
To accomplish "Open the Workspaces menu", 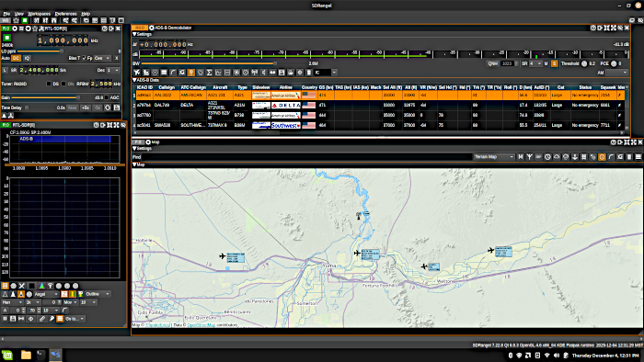I will (39, 14).
